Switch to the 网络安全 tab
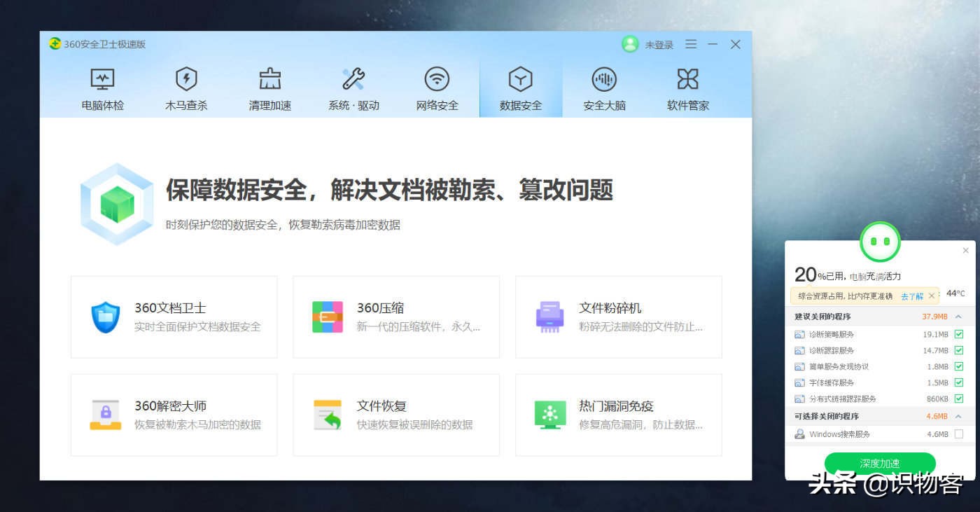Screen dimensions: 980x512 [x=437, y=88]
